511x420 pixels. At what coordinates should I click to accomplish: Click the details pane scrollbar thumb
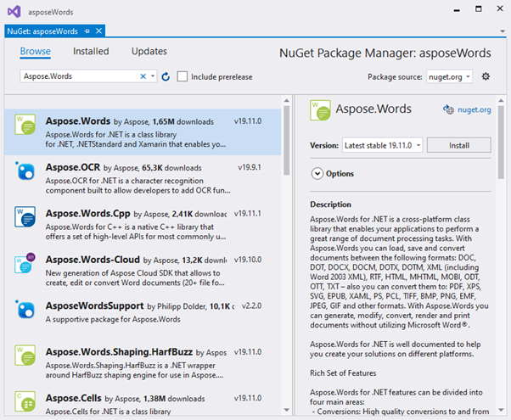coord(501,142)
